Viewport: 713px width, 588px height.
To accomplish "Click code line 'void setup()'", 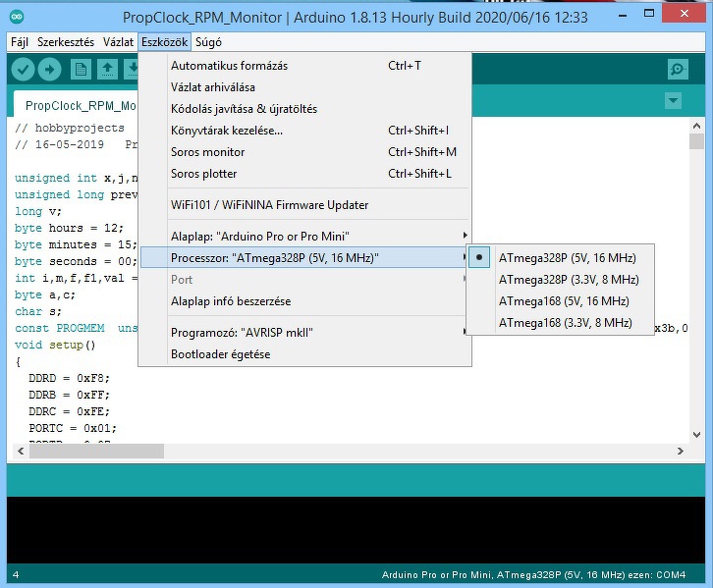I will click(55, 345).
